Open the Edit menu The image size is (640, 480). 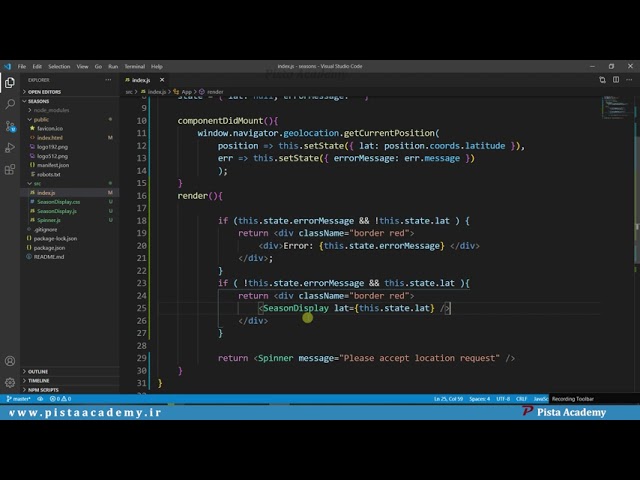click(37, 67)
